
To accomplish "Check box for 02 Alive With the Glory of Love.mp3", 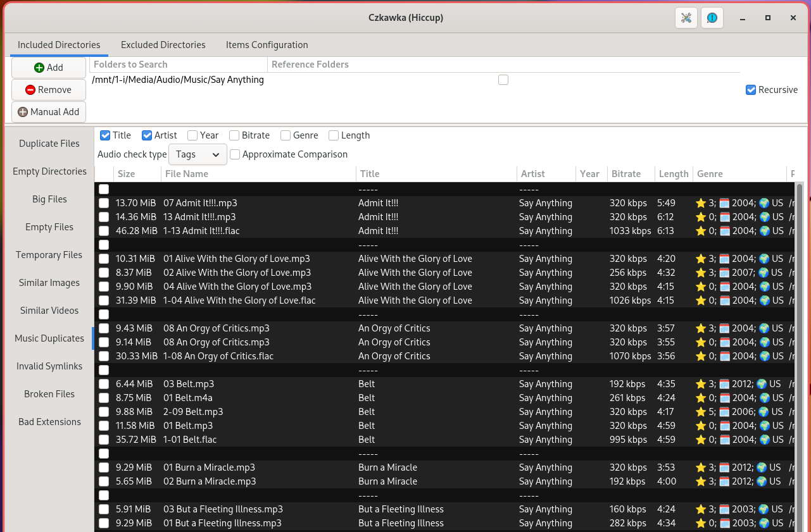I will tap(104, 273).
